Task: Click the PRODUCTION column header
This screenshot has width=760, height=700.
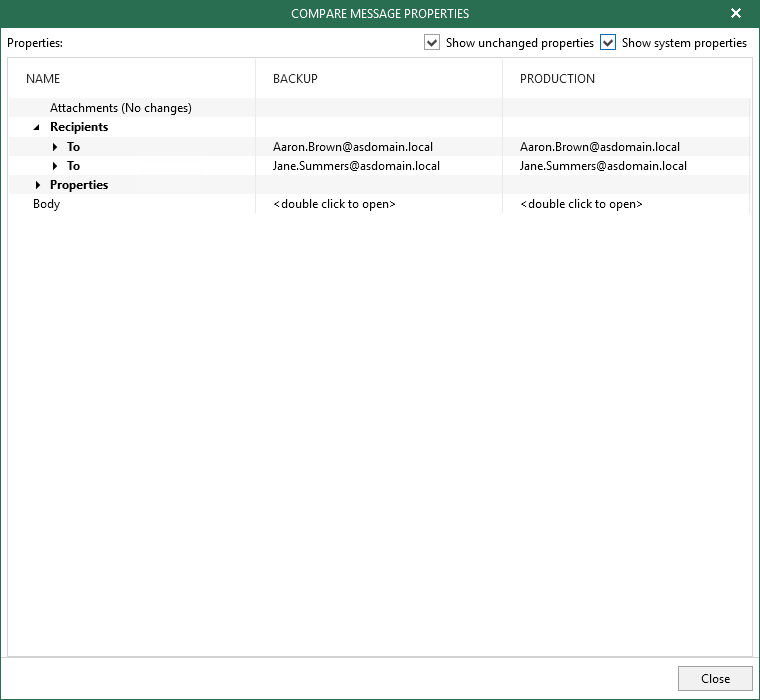Action: [x=557, y=79]
